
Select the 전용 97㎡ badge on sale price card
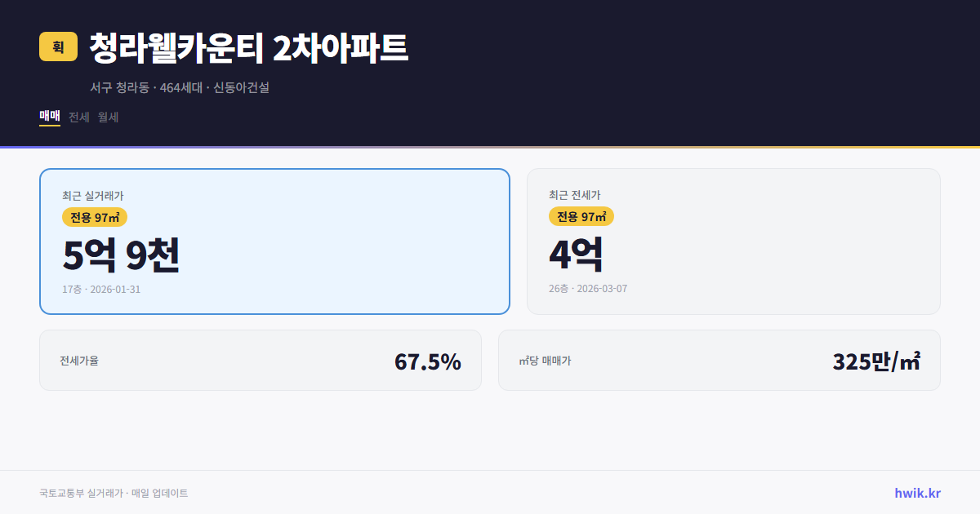[x=92, y=216]
